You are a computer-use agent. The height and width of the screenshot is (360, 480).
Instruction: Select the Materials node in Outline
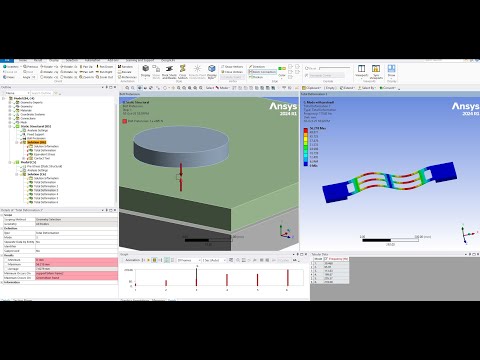tap(26, 110)
